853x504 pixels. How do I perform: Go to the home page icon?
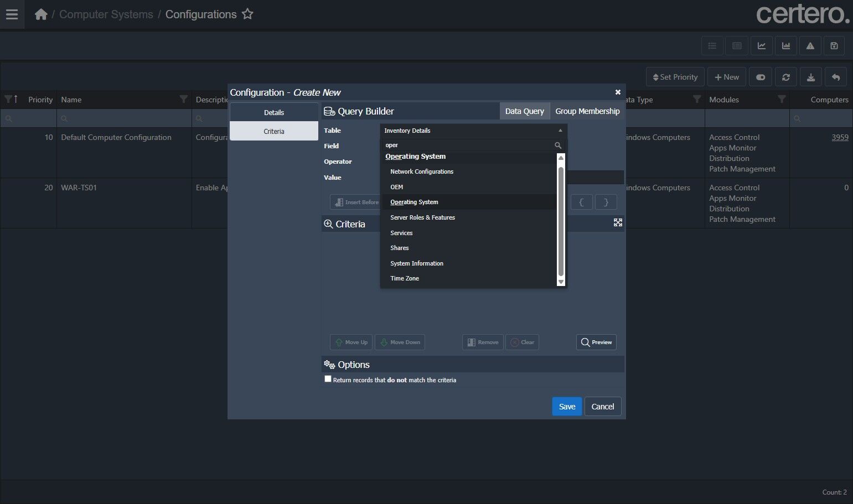pyautogui.click(x=41, y=14)
